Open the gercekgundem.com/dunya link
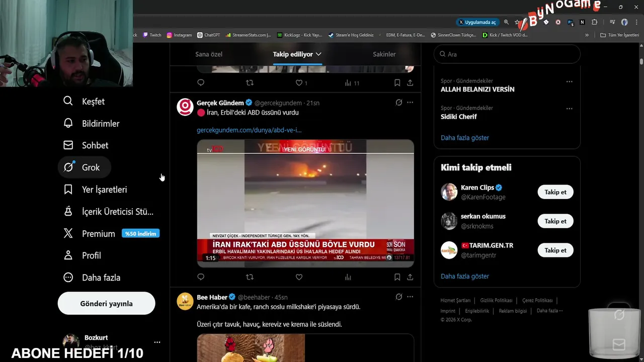This screenshot has height=362, width=644. pyautogui.click(x=249, y=130)
